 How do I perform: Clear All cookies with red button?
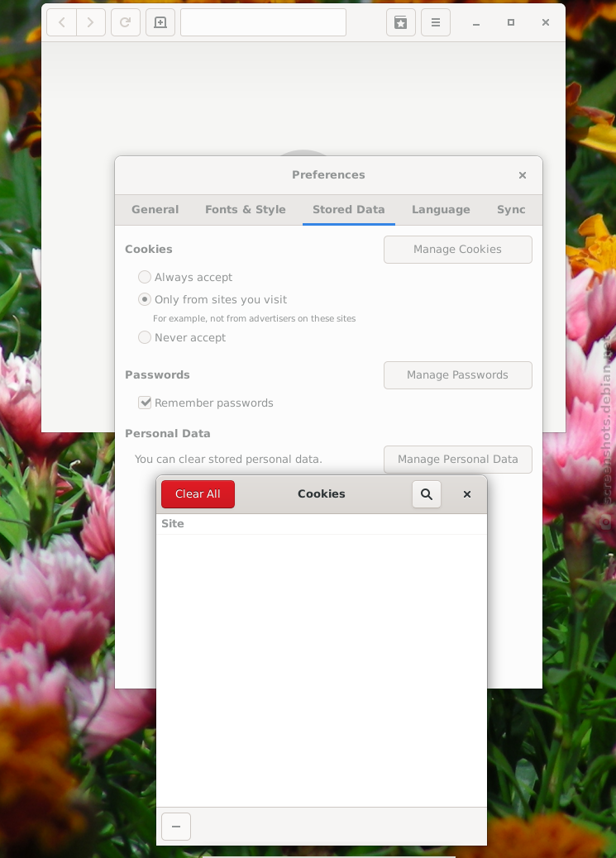point(198,494)
